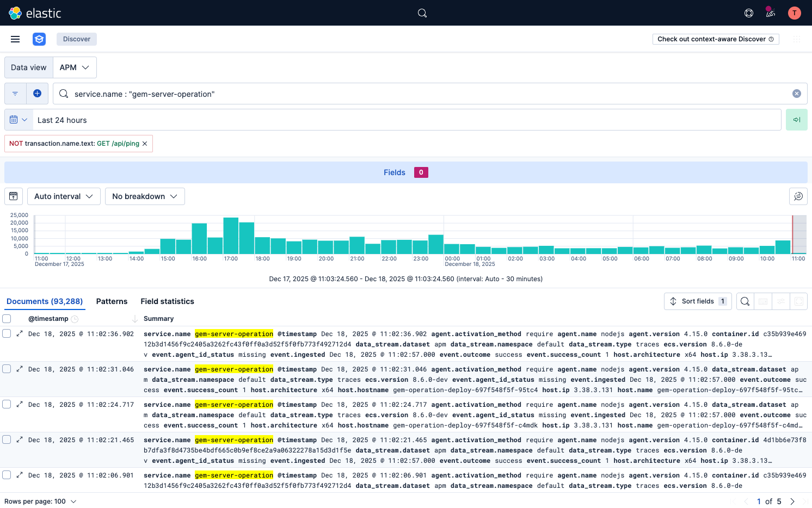Click the Sort fields button

(697, 301)
